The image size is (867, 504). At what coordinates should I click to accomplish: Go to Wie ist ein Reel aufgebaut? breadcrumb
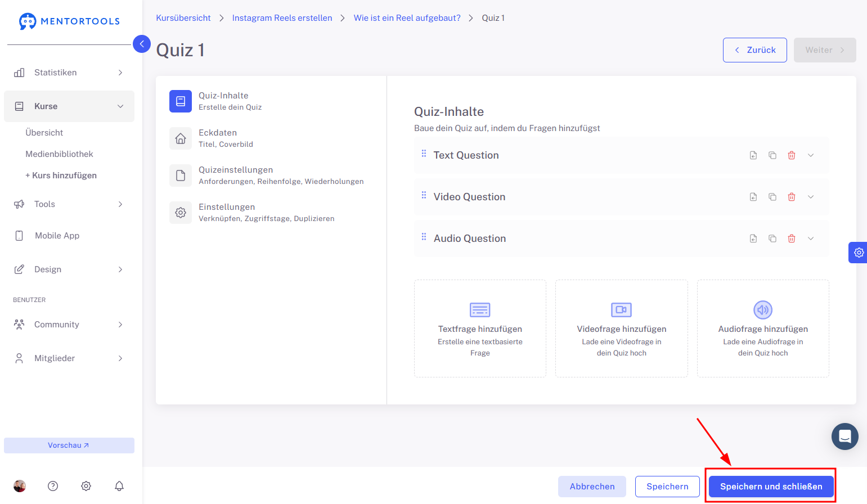click(x=407, y=18)
